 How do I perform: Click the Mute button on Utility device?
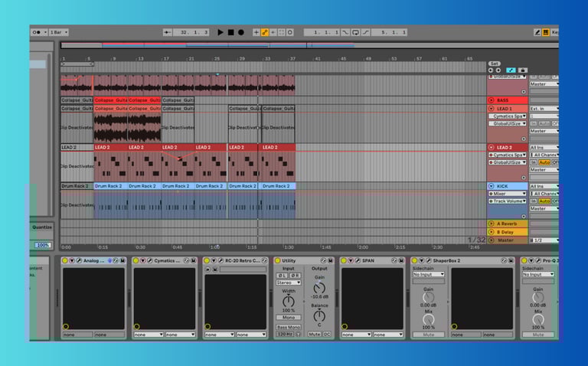pos(315,335)
